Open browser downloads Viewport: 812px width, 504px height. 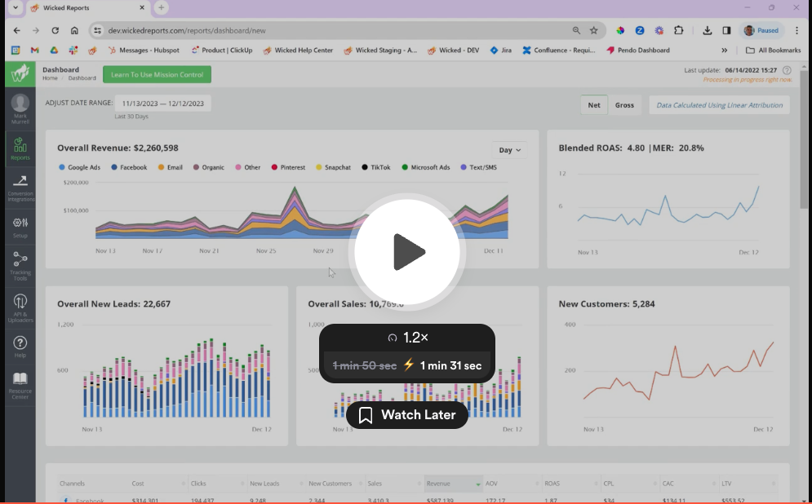(x=707, y=30)
